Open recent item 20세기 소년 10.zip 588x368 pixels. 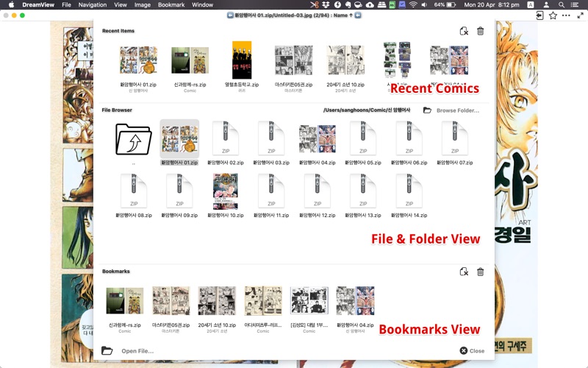pos(345,60)
